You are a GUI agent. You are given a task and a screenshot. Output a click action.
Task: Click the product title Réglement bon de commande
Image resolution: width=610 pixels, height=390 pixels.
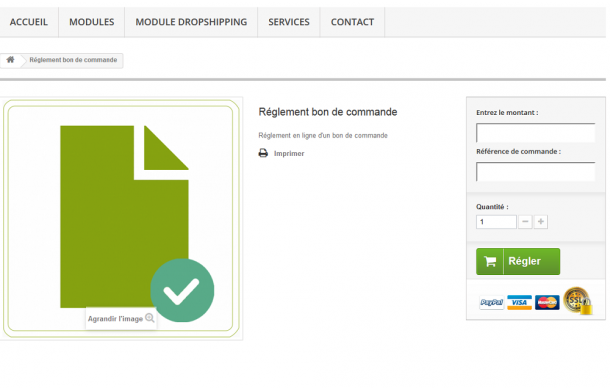coord(328,112)
